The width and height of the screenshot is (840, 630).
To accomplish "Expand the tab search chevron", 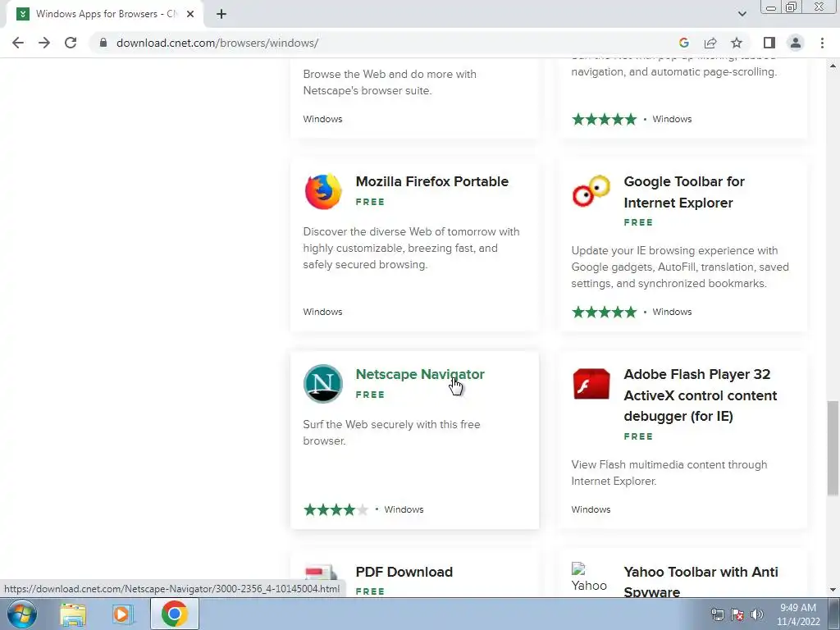I will [742, 14].
